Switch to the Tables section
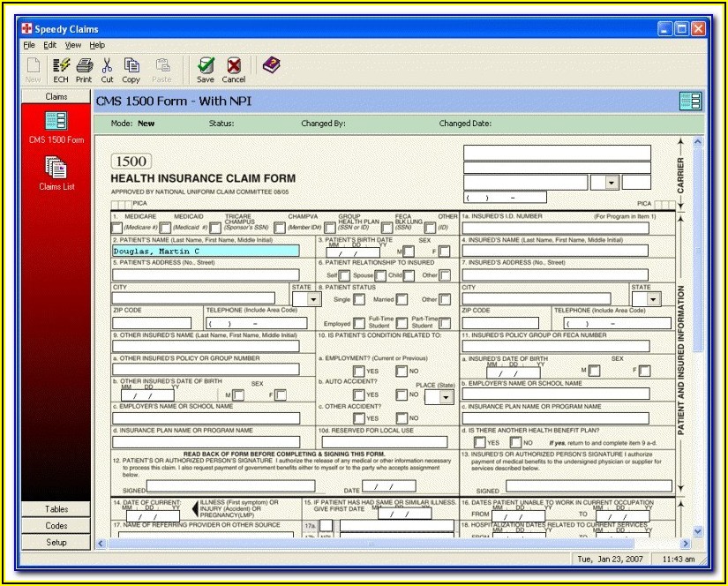The width and height of the screenshot is (728, 586). point(56,509)
